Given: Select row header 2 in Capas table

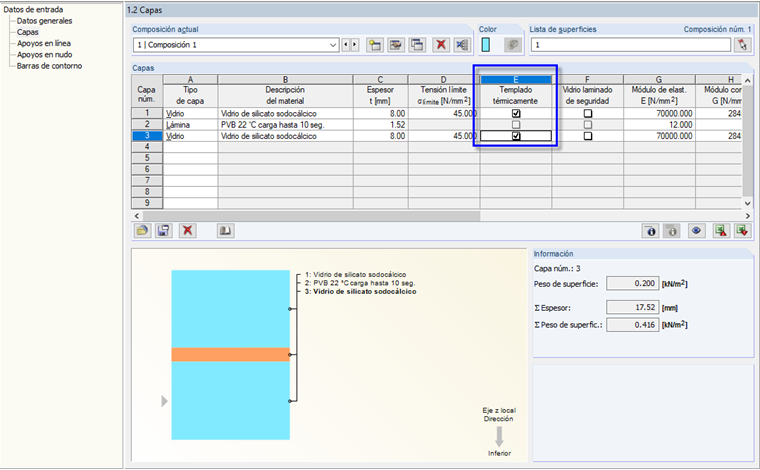Looking at the screenshot, I should (x=147, y=125).
